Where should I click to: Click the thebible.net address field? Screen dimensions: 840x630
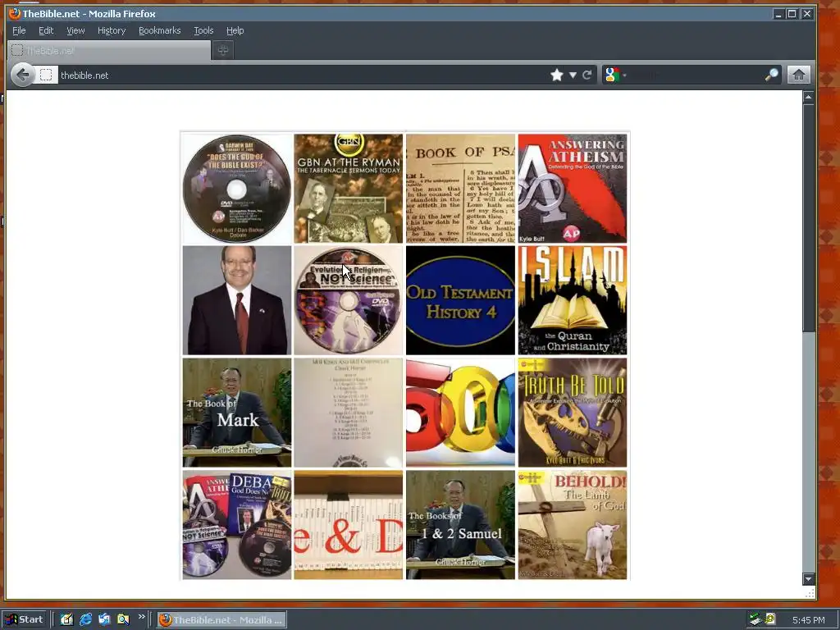click(x=303, y=75)
